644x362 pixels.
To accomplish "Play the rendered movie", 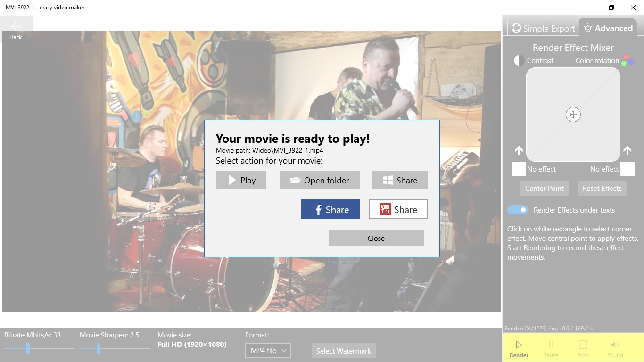I will point(241,180).
